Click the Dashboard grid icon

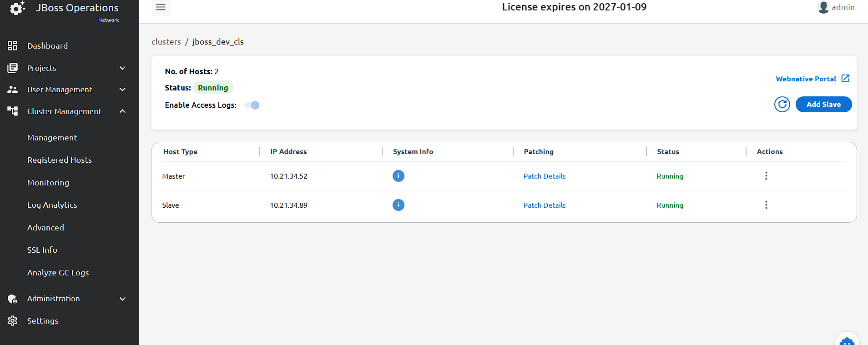pos(13,45)
